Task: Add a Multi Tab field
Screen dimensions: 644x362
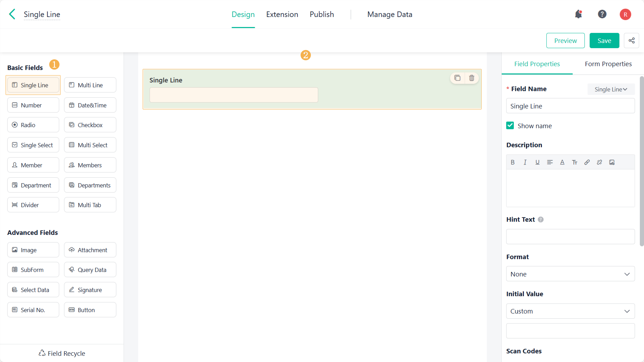Action: (x=90, y=205)
